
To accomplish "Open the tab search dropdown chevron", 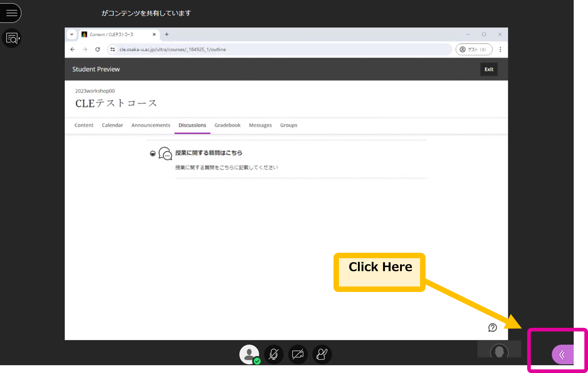I will coord(72,34).
